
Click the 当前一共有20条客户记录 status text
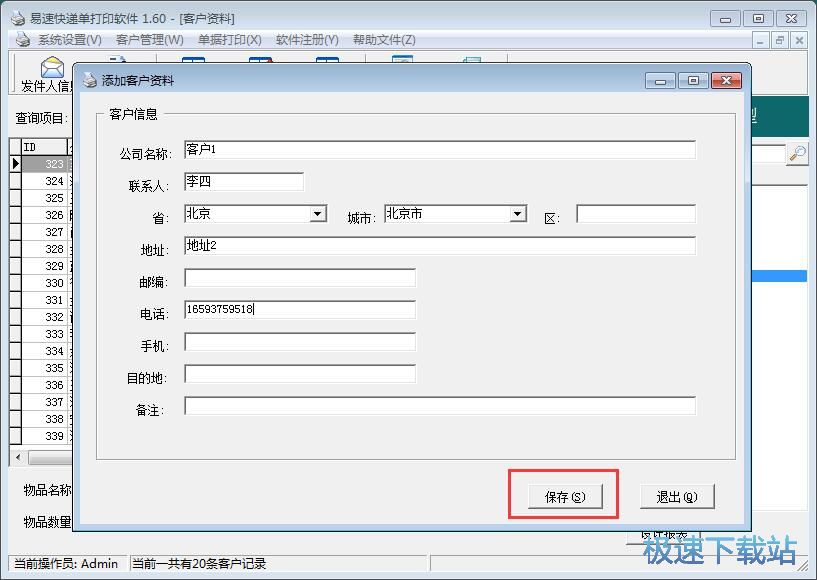(x=199, y=563)
